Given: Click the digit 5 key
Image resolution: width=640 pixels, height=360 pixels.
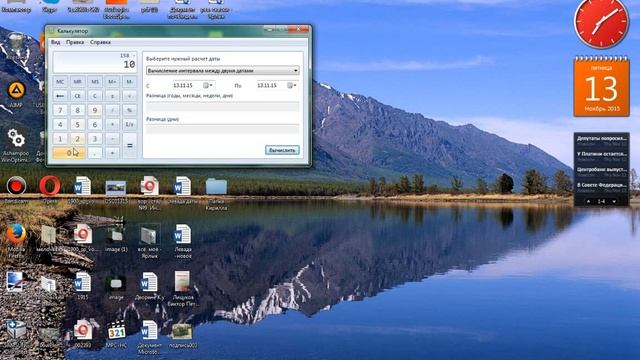Looking at the screenshot, I should click(77, 124).
